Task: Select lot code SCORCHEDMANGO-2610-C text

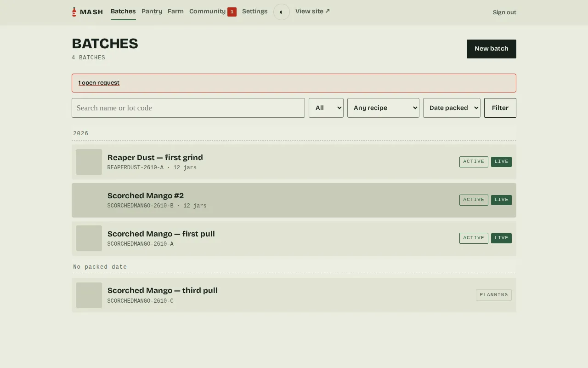Action: 141,301
